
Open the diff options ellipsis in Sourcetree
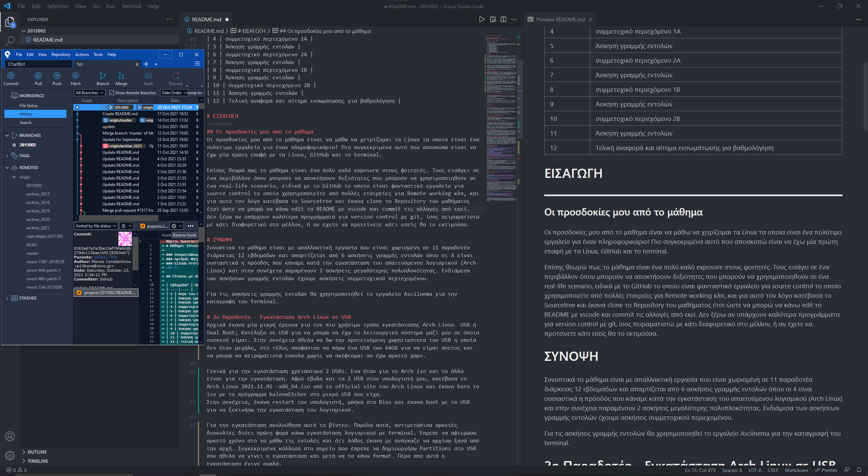click(191, 226)
